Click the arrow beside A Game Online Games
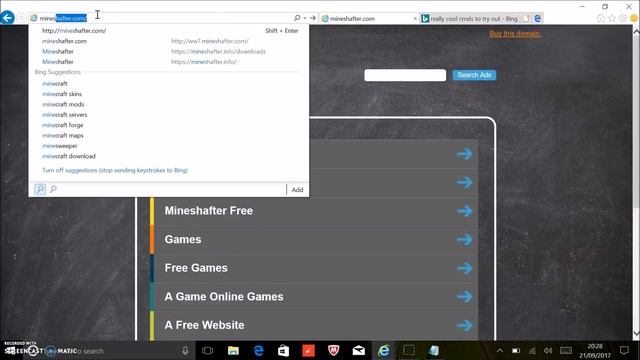The image size is (640, 360). (x=464, y=297)
